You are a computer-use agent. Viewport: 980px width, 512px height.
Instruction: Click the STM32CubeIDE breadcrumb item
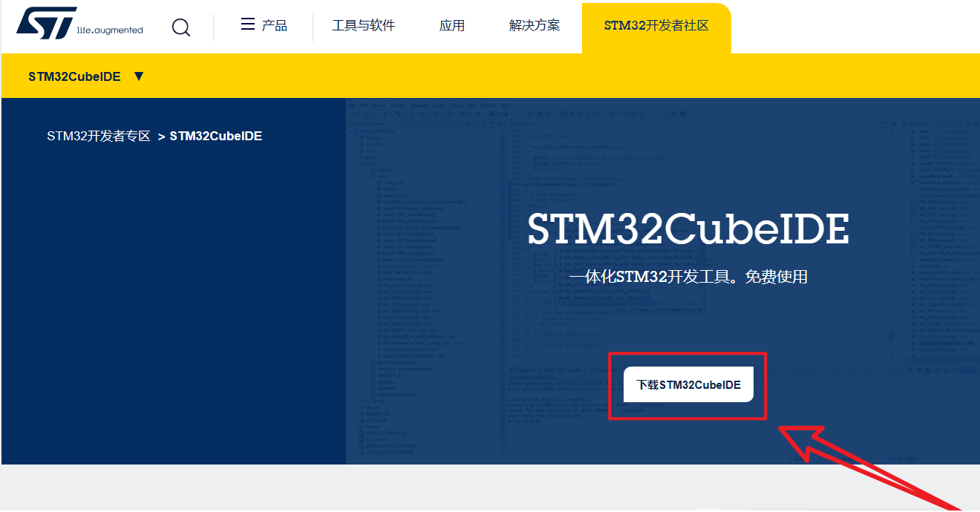216,137
